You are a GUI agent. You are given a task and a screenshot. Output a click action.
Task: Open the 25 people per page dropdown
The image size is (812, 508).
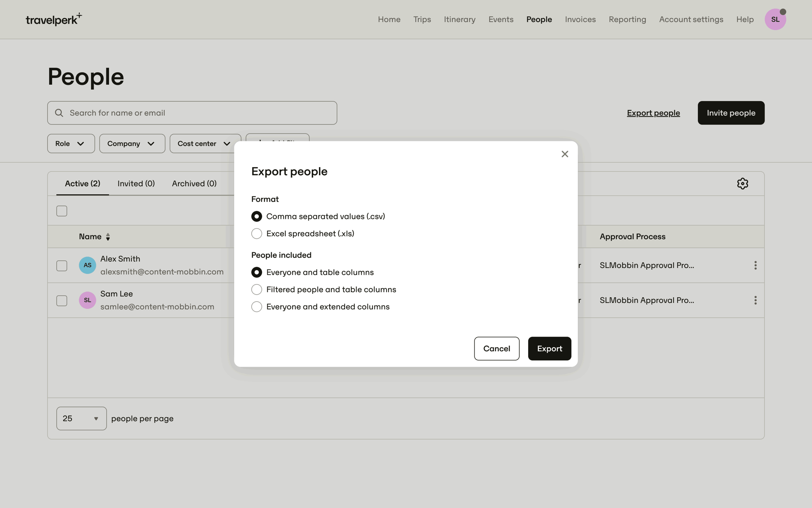(x=81, y=418)
